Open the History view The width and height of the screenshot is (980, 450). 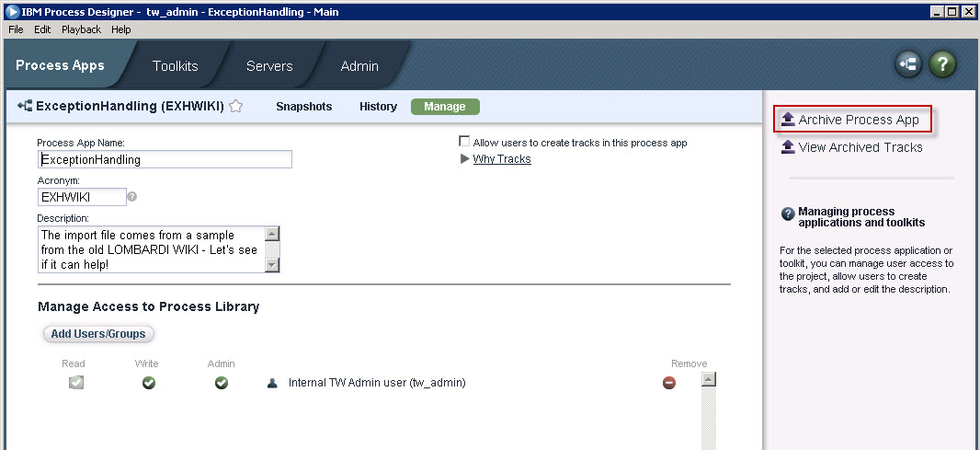[x=378, y=107]
